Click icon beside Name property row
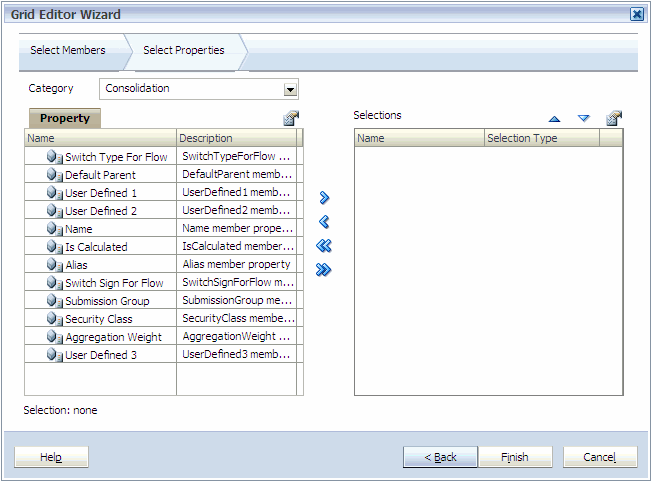The width and height of the screenshot is (651, 481). point(54,229)
